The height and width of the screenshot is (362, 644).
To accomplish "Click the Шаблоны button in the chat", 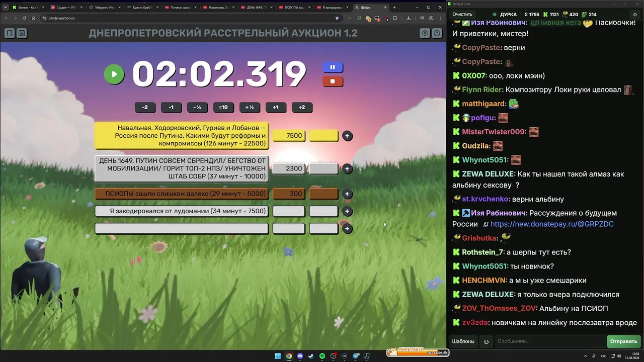I will coord(463,341).
